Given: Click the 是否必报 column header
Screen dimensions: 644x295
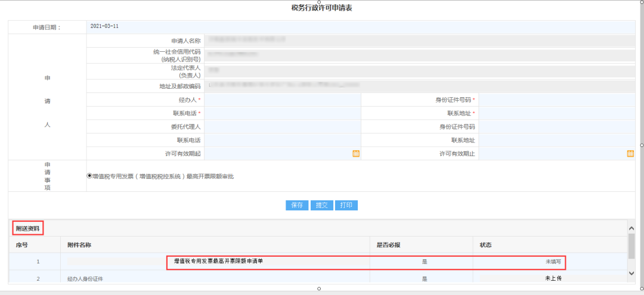Looking at the screenshot, I should [x=389, y=246].
